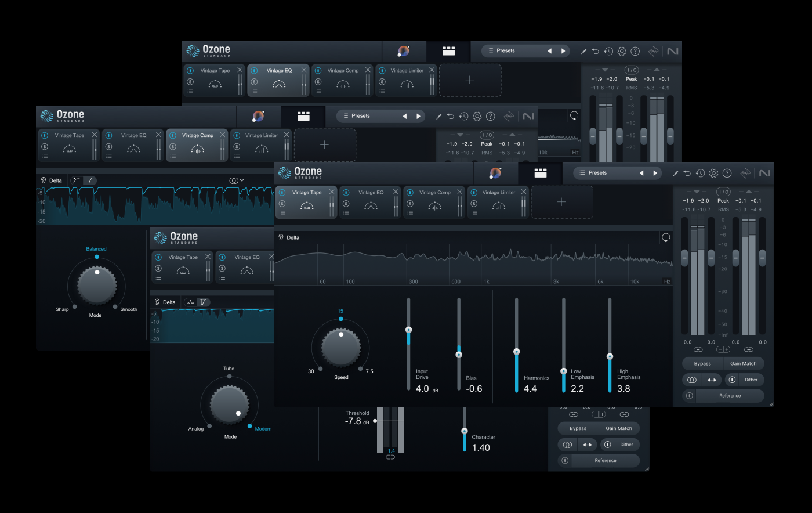Screen dimensions: 812x513
Task: Click Dither button in front window
Action: (x=751, y=380)
